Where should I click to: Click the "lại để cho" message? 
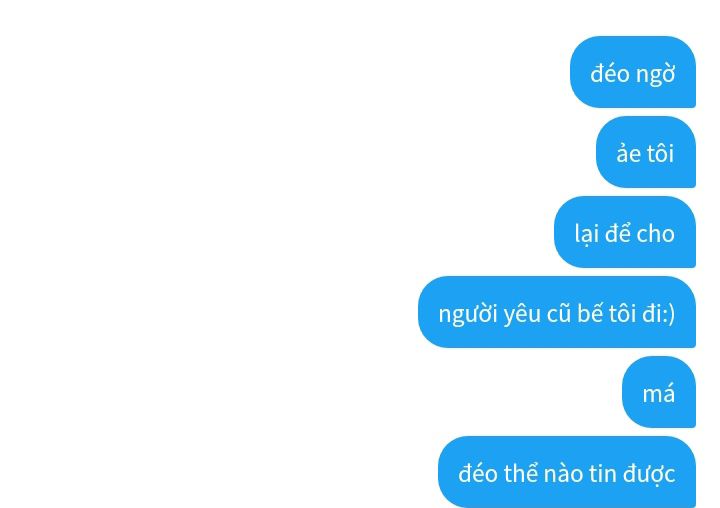pyautogui.click(x=625, y=232)
